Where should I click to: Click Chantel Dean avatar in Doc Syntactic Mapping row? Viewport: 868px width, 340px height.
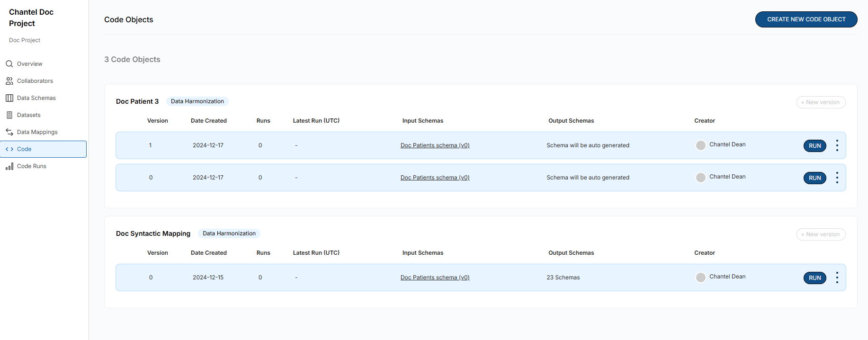[700, 277]
